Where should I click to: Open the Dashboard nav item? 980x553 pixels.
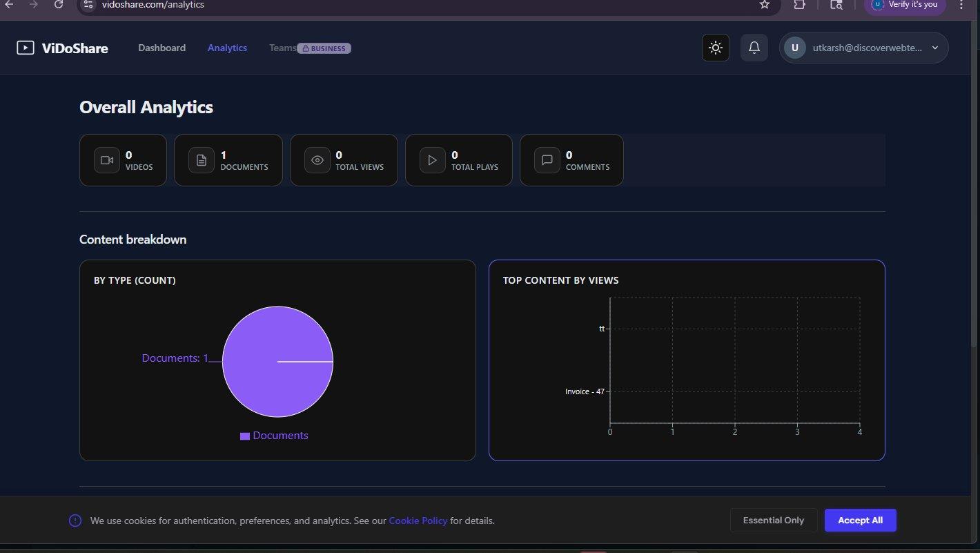click(x=161, y=48)
